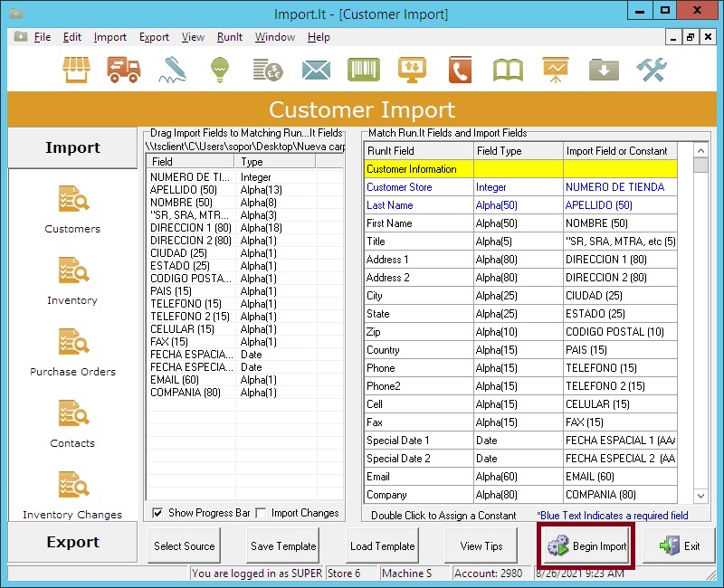
Task: Select the signature pen toolbar icon
Action: [x=173, y=71]
